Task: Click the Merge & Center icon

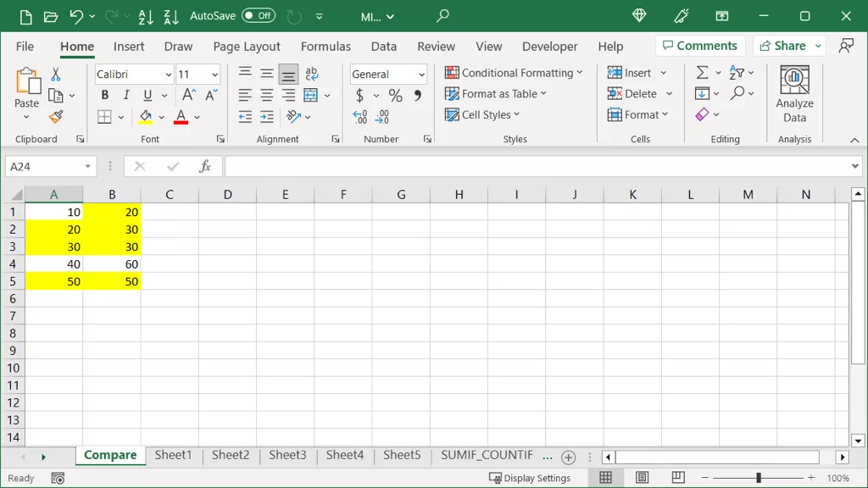Action: tap(311, 95)
